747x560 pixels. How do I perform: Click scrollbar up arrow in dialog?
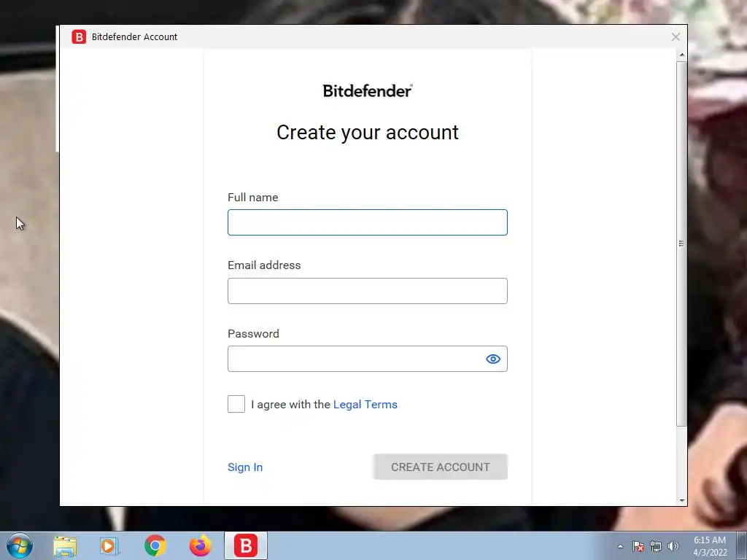682,55
